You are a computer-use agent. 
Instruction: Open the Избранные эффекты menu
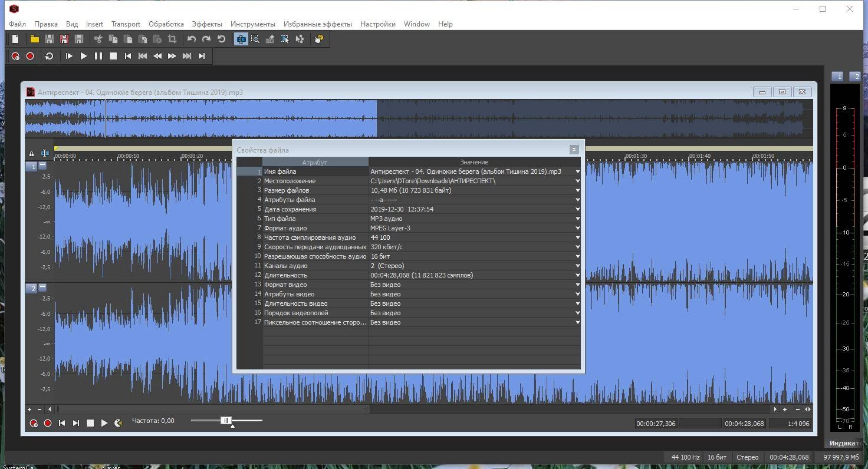[x=318, y=24]
